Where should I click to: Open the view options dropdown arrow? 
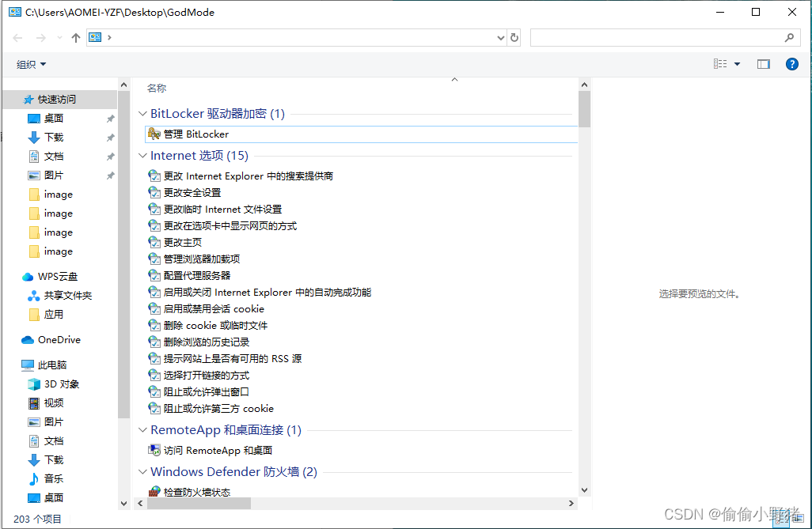click(737, 64)
